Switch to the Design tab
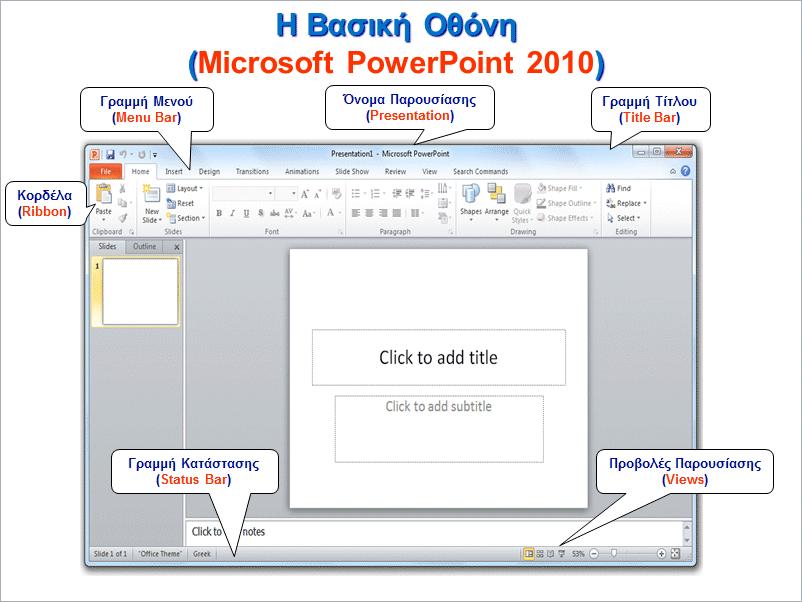 (209, 171)
